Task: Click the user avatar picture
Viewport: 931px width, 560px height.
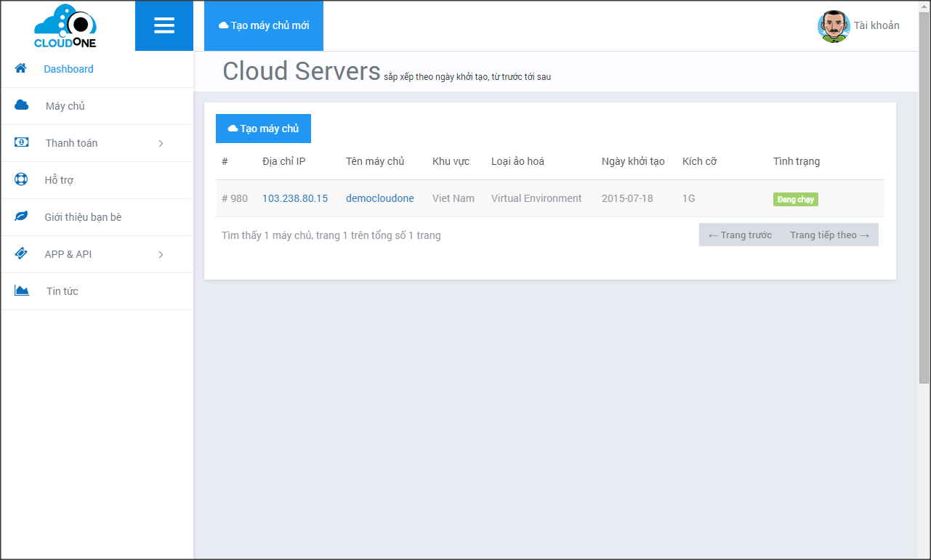Action: coord(833,26)
